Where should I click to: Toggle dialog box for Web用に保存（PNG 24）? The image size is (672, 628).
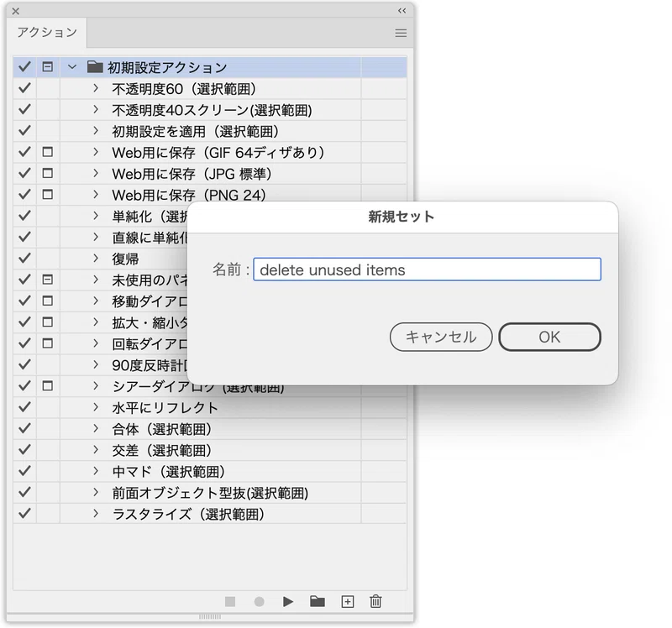click(x=48, y=195)
